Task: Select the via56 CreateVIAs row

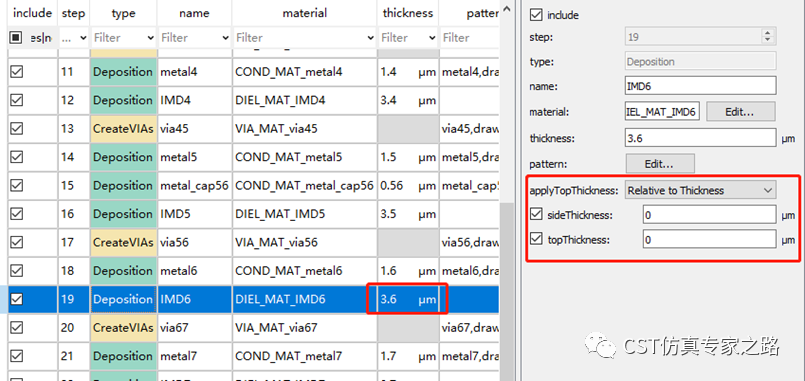Action: 253,242
